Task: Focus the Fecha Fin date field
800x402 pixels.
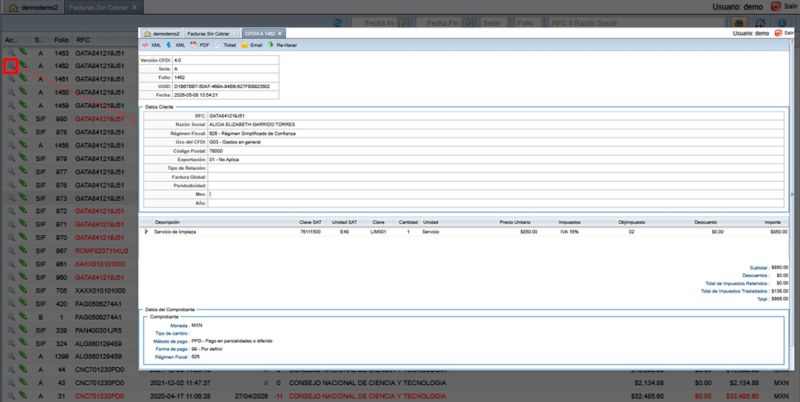Action: point(439,23)
